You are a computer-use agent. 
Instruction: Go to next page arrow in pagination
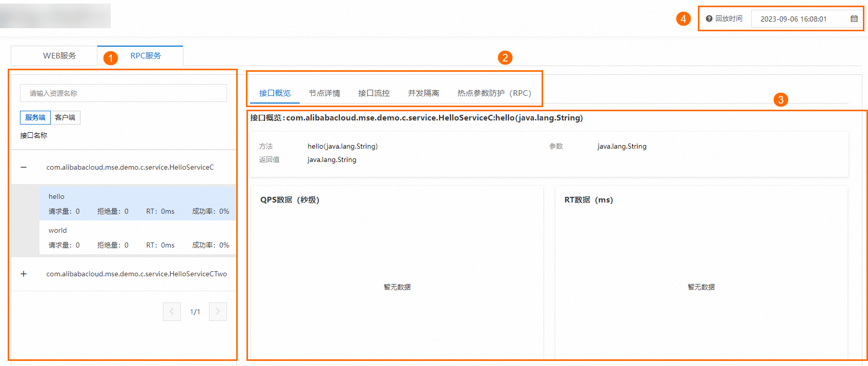pos(218,312)
